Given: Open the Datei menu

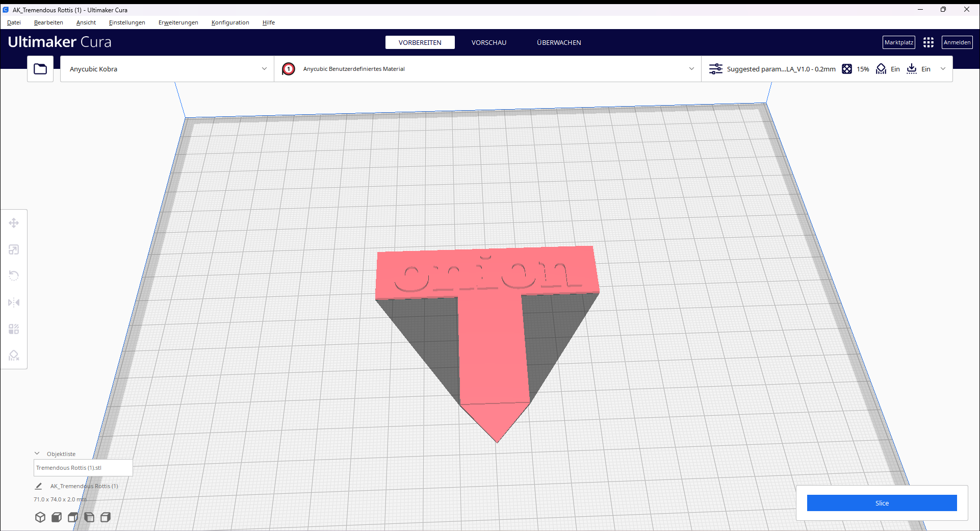Looking at the screenshot, I should [14, 22].
